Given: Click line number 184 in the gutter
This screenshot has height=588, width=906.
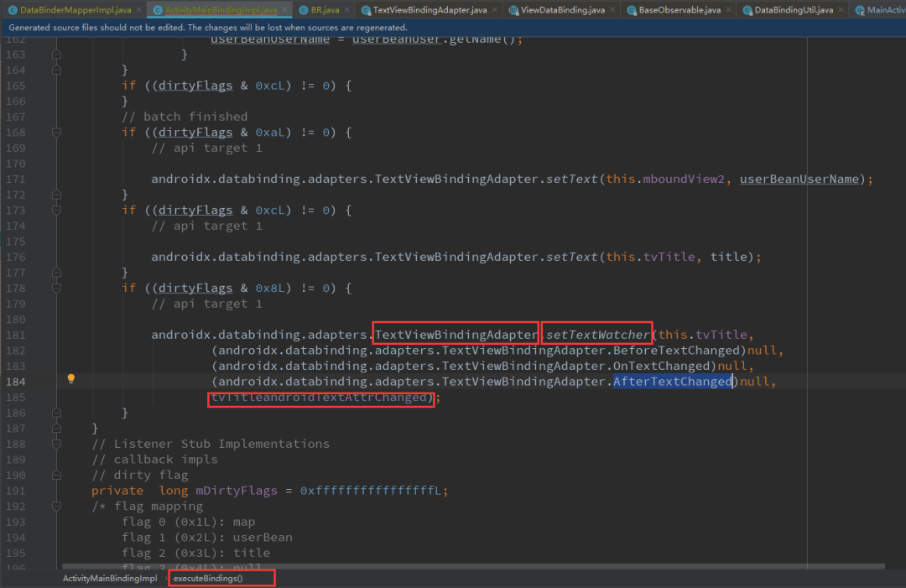Looking at the screenshot, I should point(16,381).
